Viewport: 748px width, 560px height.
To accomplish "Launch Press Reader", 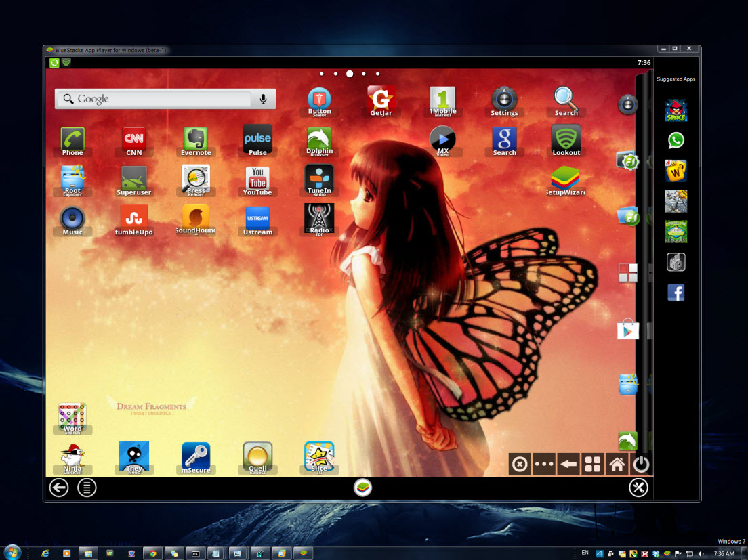I will pyautogui.click(x=196, y=181).
